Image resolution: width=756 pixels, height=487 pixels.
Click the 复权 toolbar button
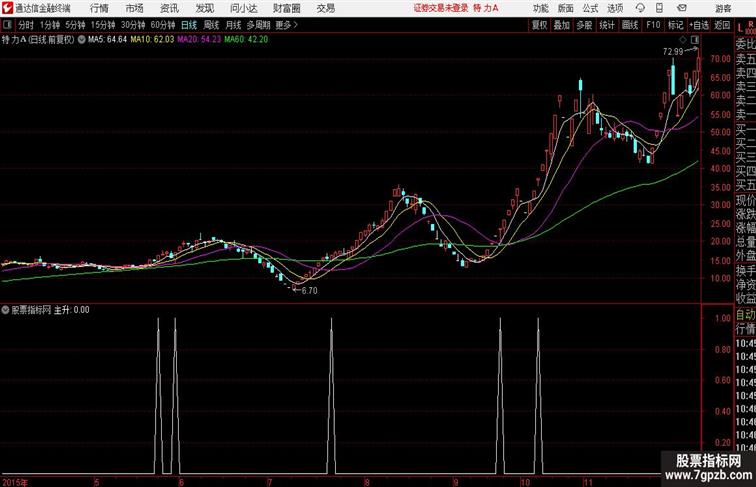pyautogui.click(x=539, y=25)
